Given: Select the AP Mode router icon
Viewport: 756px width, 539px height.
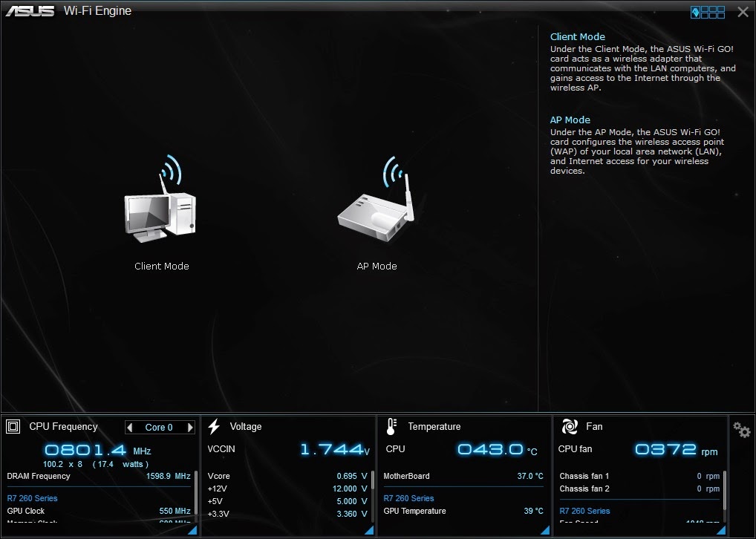Looking at the screenshot, I should pos(376,199).
